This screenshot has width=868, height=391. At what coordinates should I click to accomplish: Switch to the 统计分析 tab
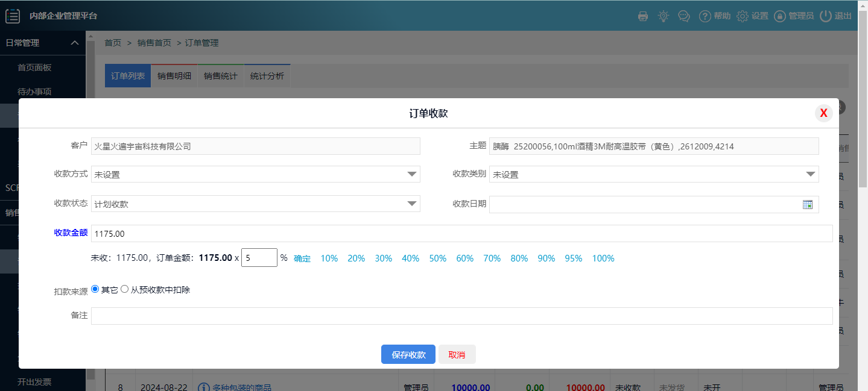point(267,76)
